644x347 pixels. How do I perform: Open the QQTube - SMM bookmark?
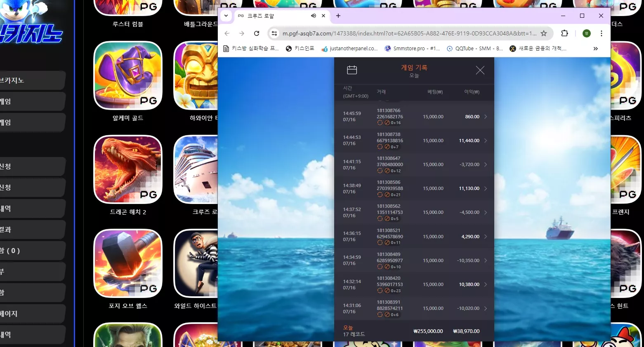tap(475, 49)
